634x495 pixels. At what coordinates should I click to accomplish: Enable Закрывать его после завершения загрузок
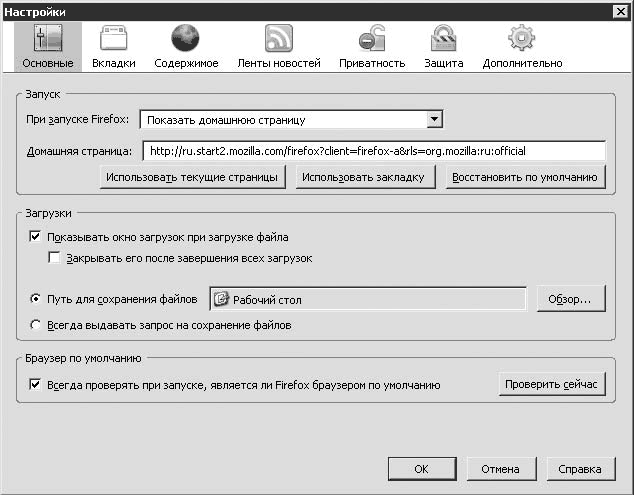pos(54,258)
